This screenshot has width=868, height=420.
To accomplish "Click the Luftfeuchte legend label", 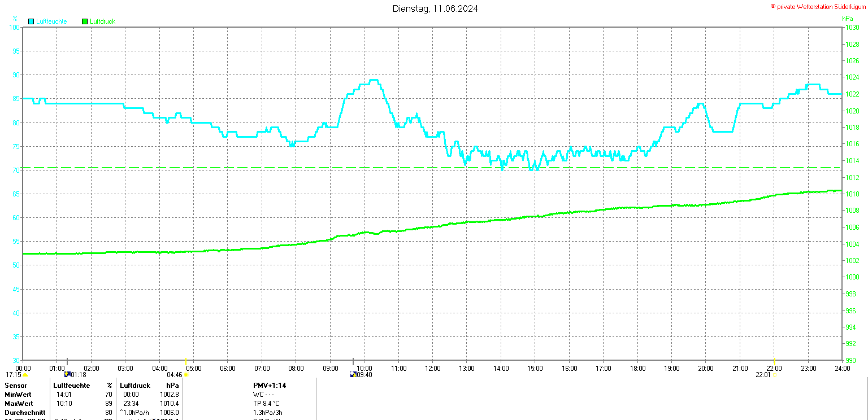I will click(x=51, y=21).
